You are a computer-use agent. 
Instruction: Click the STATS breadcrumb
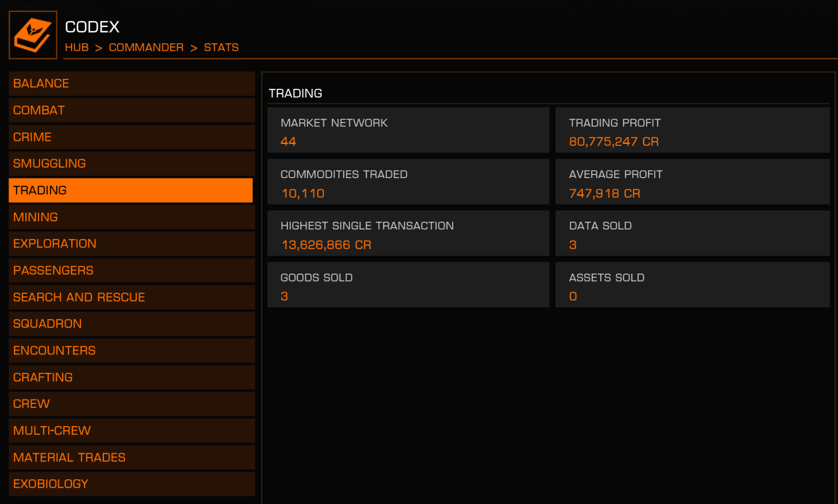point(221,48)
